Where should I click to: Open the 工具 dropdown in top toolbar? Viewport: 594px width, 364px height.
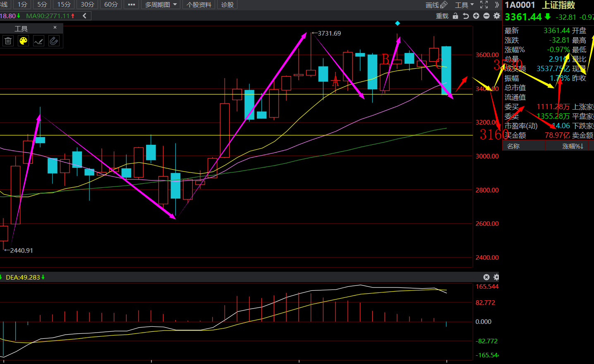pyautogui.click(x=464, y=5)
